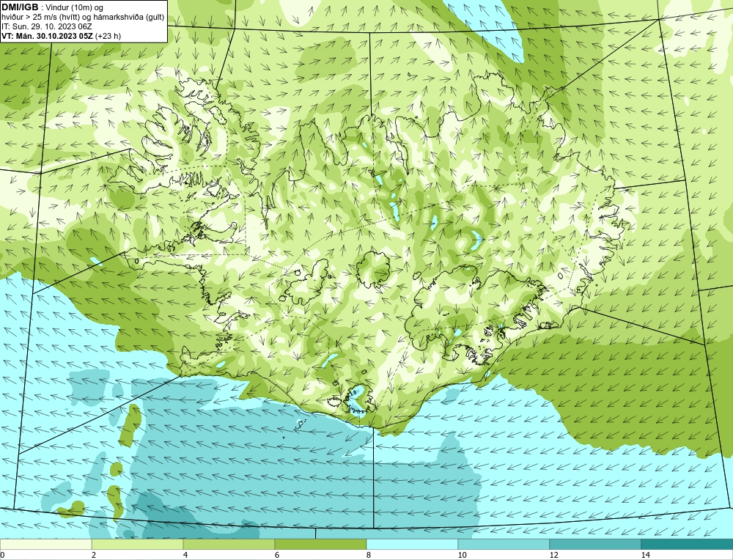Click the DMI/IGB title text
733x560 pixels.
point(21,7)
